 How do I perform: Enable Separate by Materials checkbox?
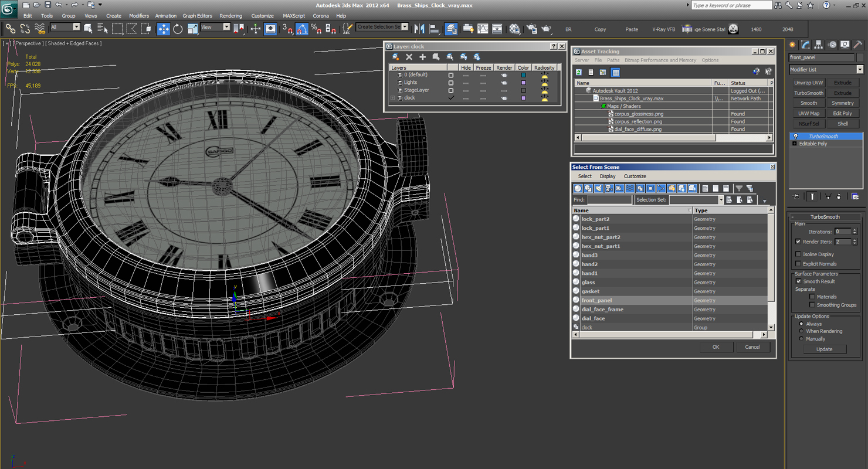pos(812,297)
